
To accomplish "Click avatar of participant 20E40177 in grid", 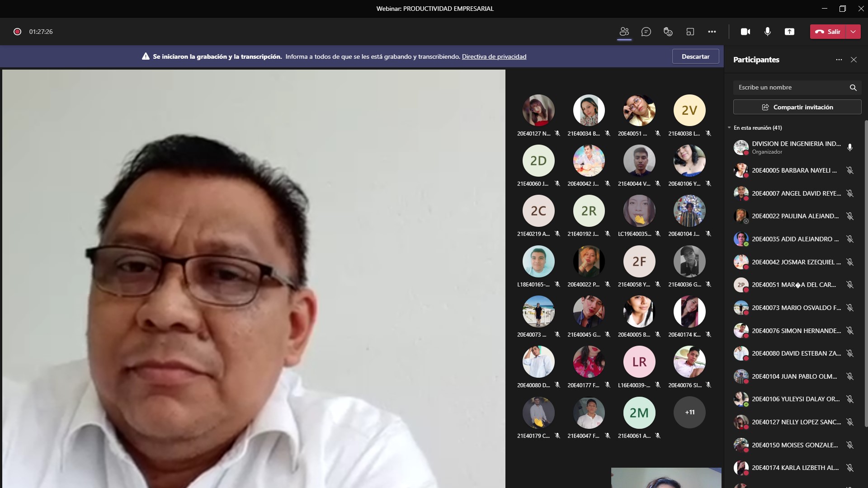I will pyautogui.click(x=589, y=362).
